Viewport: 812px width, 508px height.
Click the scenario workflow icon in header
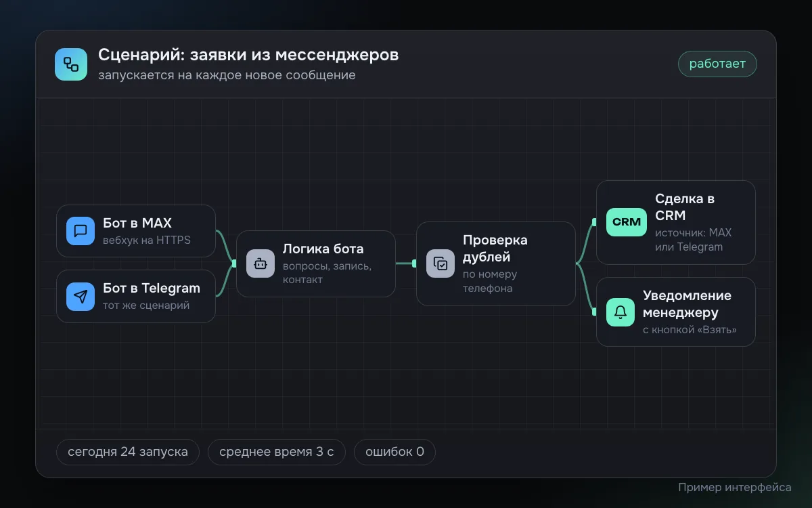tap(71, 64)
